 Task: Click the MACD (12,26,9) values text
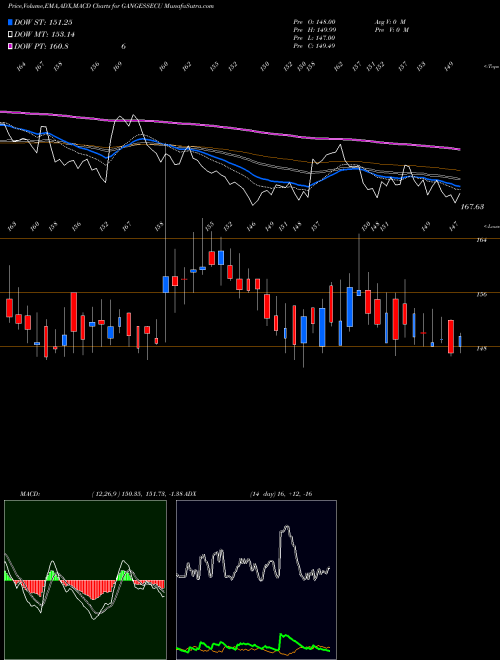click(x=136, y=494)
